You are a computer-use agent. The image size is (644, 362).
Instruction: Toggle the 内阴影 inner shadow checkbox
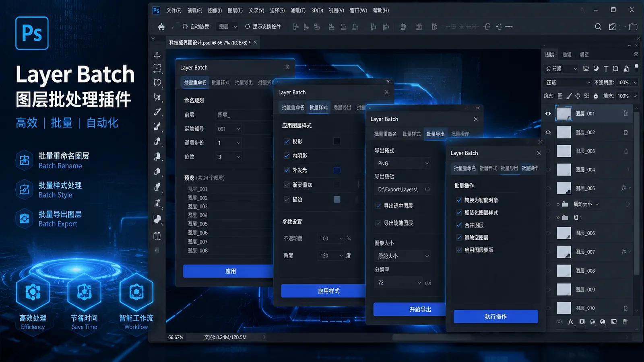(287, 156)
